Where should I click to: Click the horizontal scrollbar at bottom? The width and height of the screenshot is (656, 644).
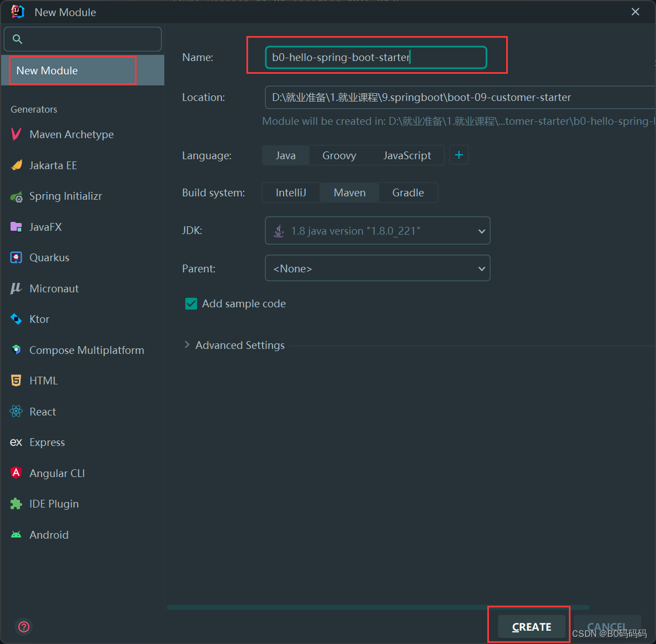coord(378,607)
